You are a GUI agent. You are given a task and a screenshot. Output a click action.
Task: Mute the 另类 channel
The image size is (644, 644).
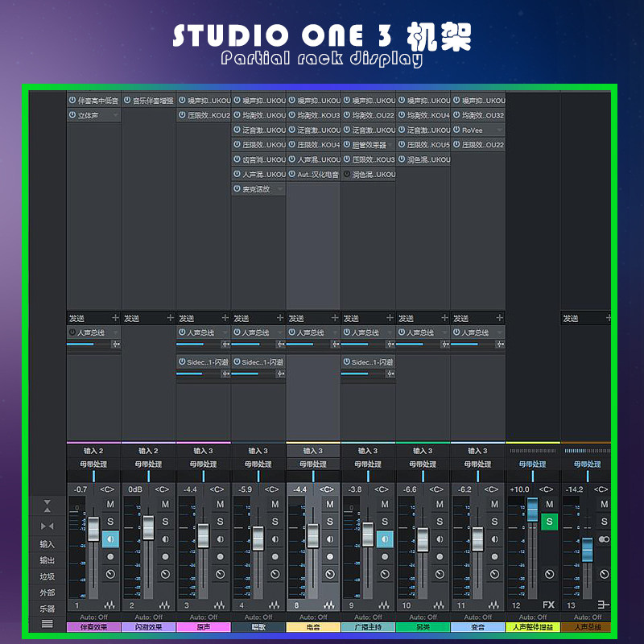coord(440,504)
